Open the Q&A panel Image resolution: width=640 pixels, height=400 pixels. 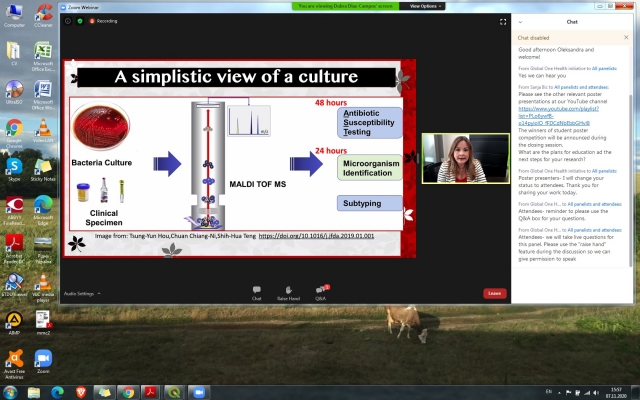(321, 292)
